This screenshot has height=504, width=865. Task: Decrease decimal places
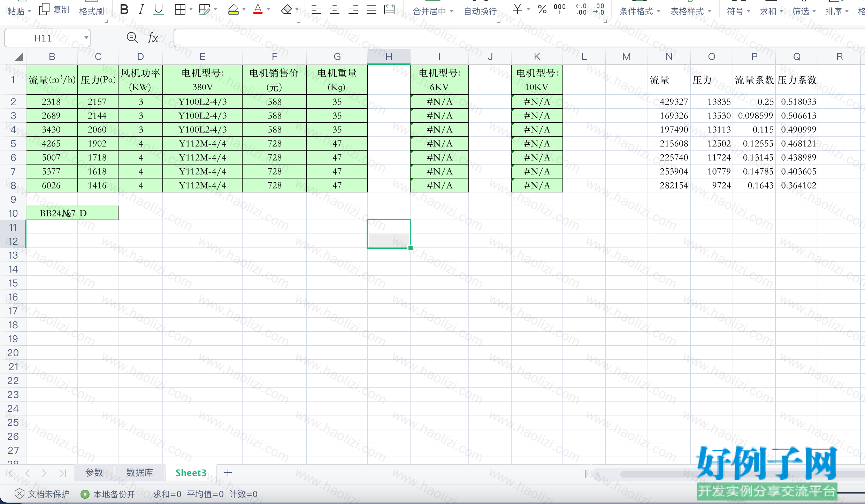click(x=599, y=9)
